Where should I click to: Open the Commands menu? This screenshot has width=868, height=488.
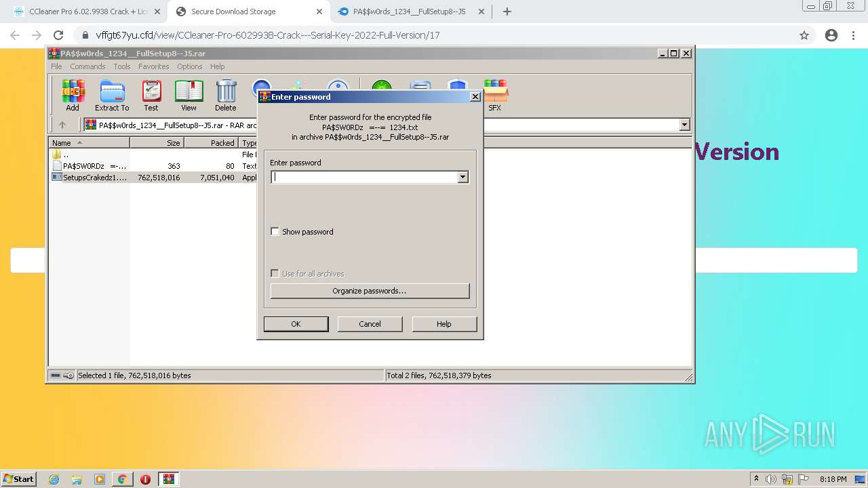coord(87,66)
